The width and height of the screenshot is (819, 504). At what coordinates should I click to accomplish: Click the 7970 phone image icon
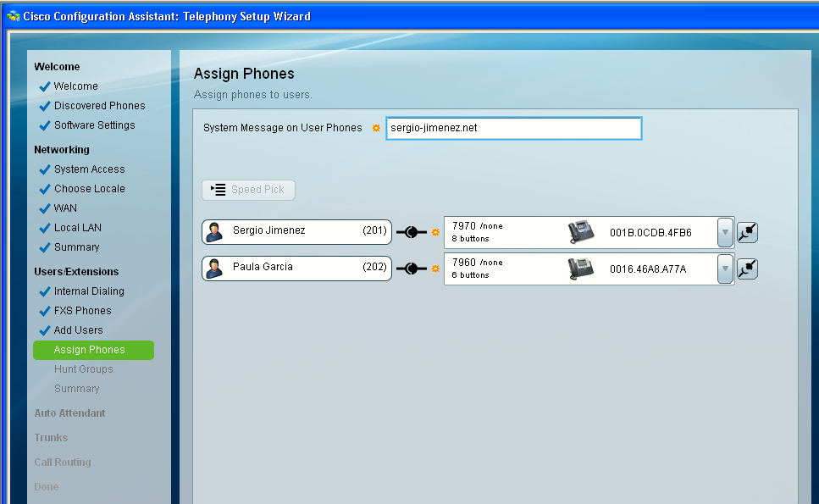pyautogui.click(x=581, y=232)
